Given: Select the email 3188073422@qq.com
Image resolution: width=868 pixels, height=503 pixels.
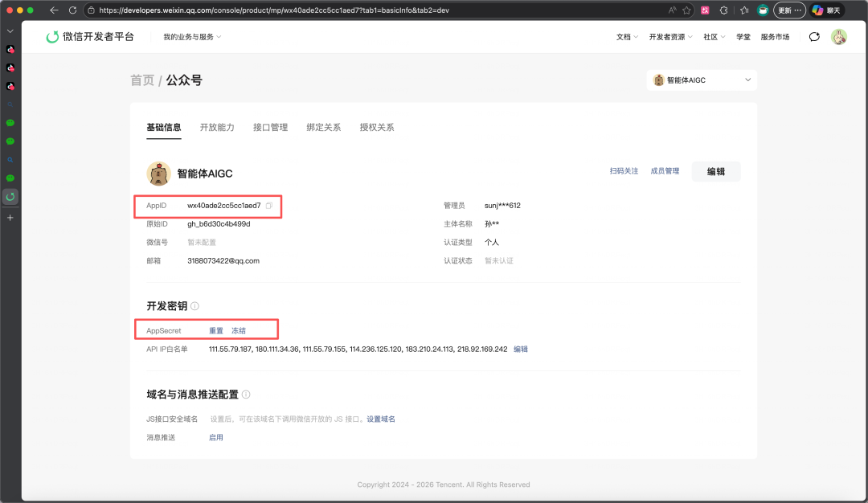Looking at the screenshot, I should point(223,260).
